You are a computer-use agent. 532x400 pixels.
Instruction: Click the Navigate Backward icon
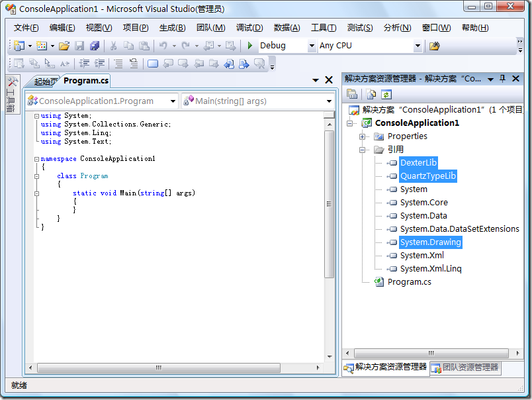tap(208, 46)
